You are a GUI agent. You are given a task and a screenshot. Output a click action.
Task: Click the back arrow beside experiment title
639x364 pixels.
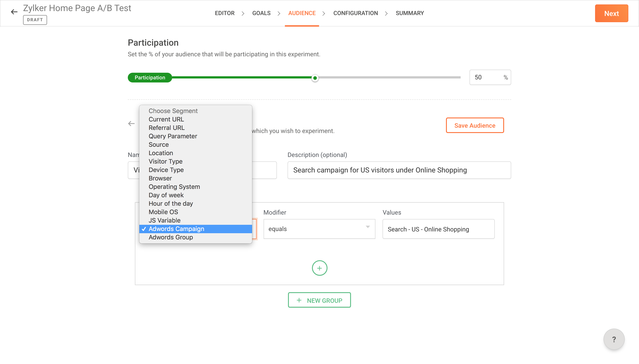[x=14, y=12]
